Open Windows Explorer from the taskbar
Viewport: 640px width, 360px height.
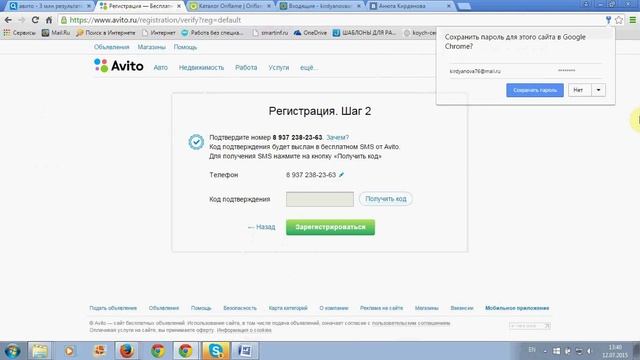click(x=40, y=351)
